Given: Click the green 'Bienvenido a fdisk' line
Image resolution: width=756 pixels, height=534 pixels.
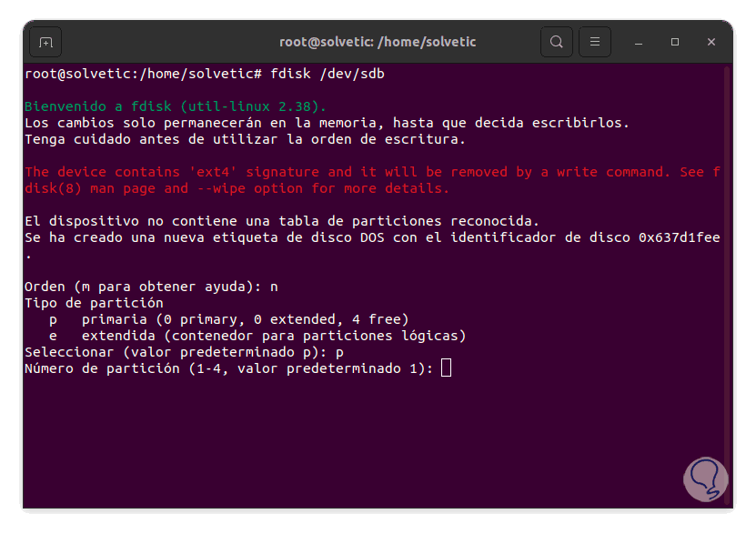Looking at the screenshot, I should point(176,106).
